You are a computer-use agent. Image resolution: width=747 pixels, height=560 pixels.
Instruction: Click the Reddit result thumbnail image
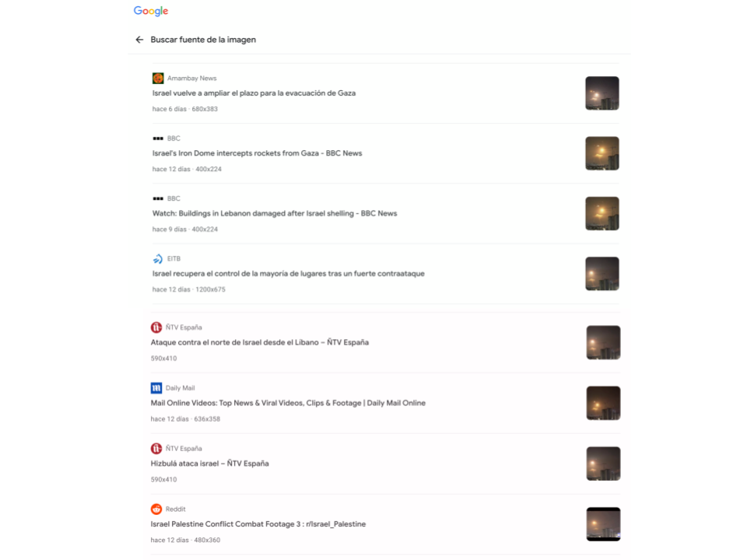tap(603, 524)
